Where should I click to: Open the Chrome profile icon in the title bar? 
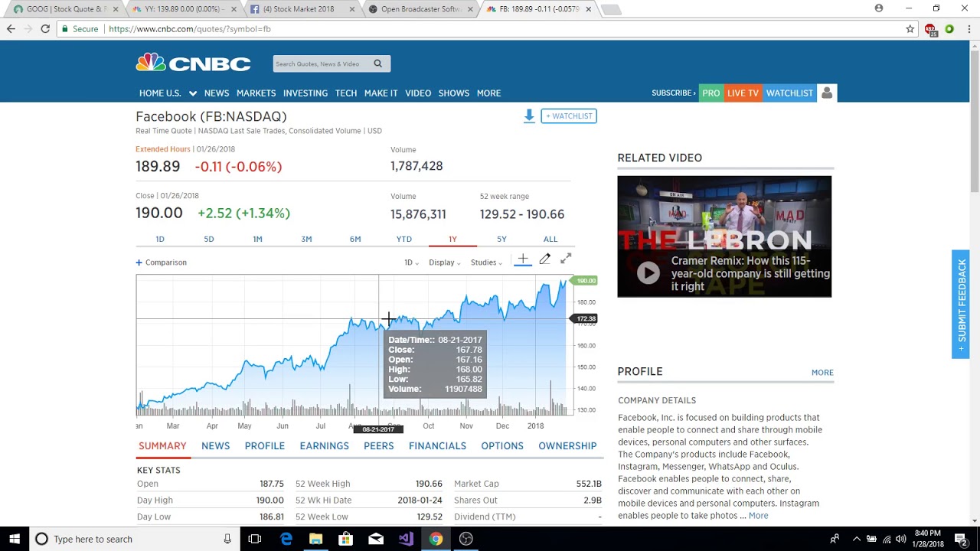point(879,8)
